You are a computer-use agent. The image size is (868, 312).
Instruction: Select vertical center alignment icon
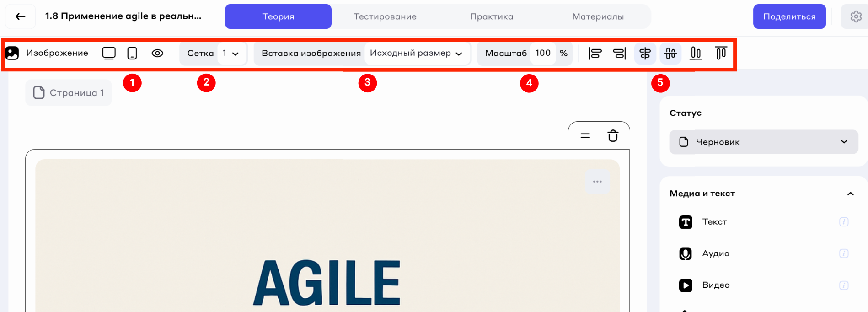click(x=670, y=54)
